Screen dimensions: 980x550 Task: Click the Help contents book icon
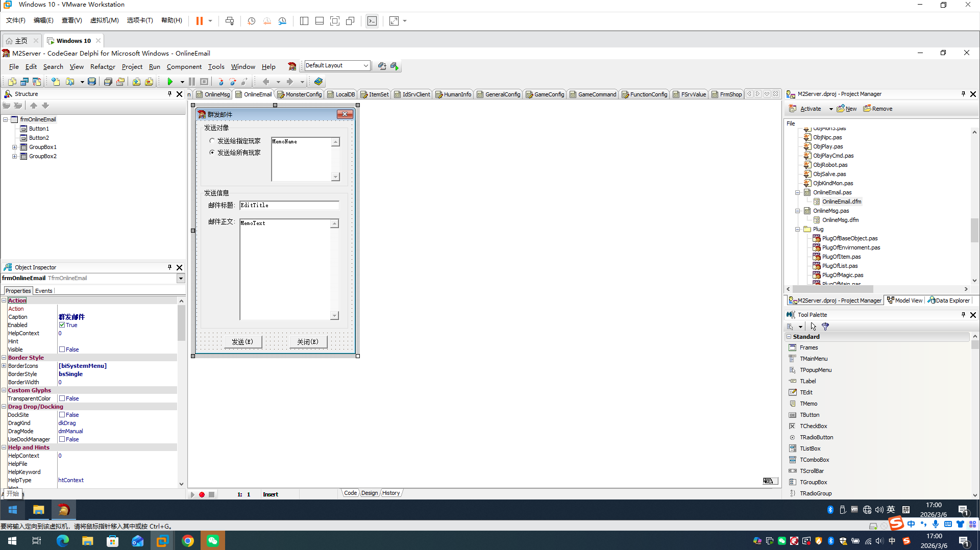click(318, 82)
